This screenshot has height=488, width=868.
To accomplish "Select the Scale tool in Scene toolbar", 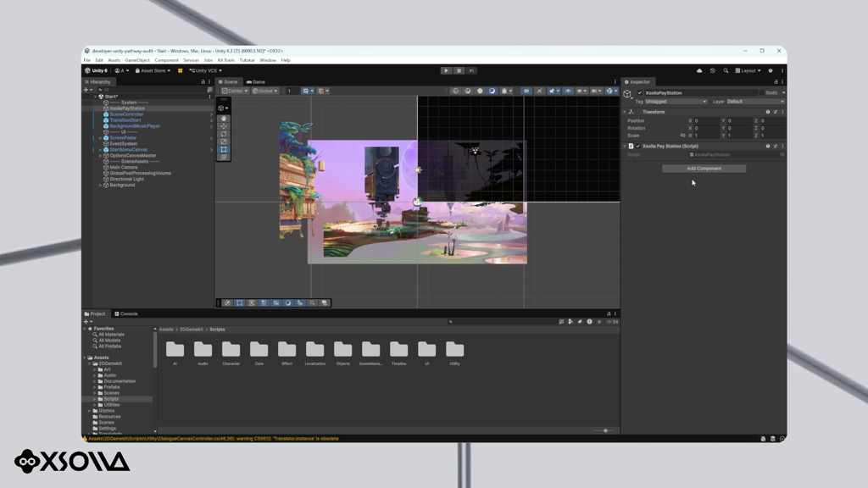I will click(224, 141).
